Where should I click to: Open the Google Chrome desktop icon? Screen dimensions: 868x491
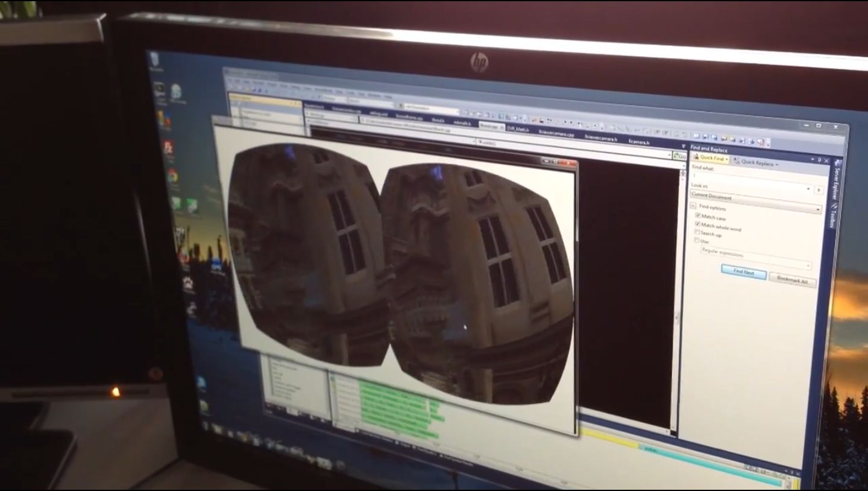click(x=172, y=176)
